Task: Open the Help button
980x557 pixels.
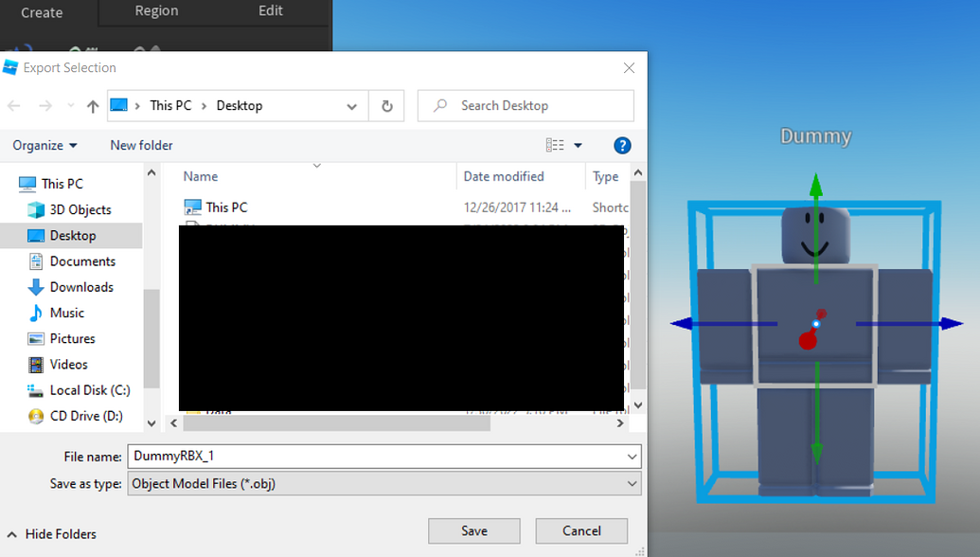Action: coord(622,146)
